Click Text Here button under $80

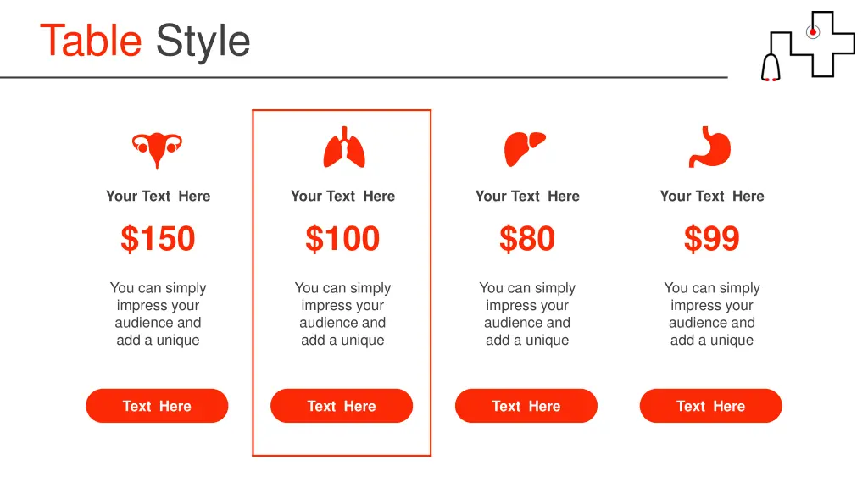click(x=526, y=406)
